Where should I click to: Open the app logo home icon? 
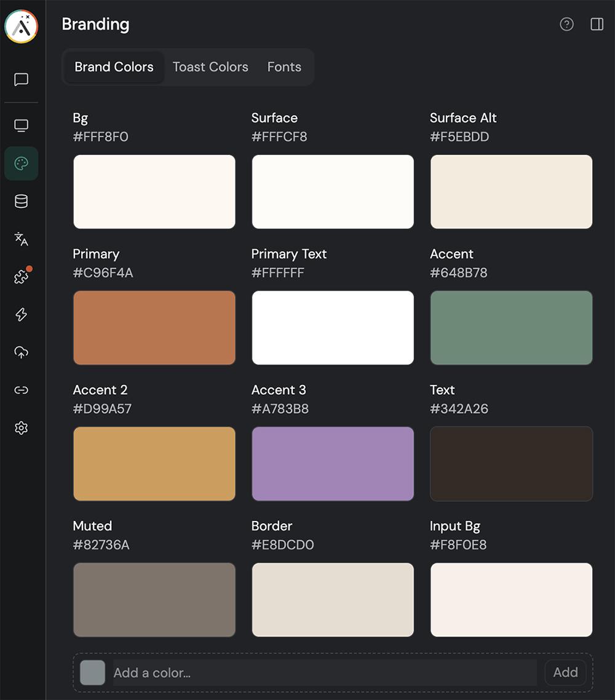(22, 26)
